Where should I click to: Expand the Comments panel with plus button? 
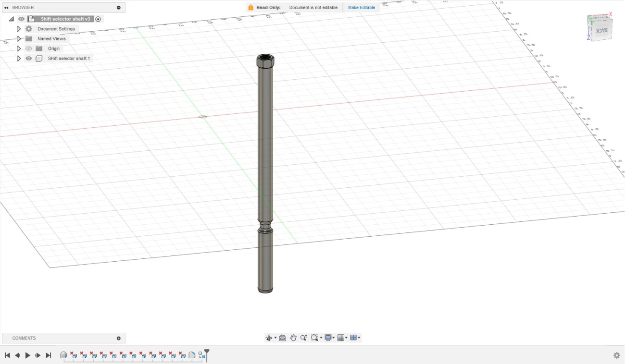pos(119,338)
